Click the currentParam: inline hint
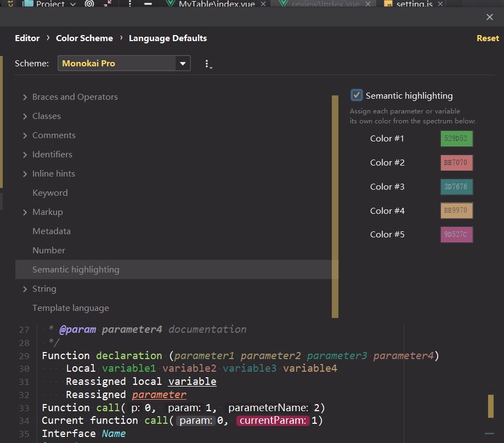504x443 pixels. coord(273,421)
